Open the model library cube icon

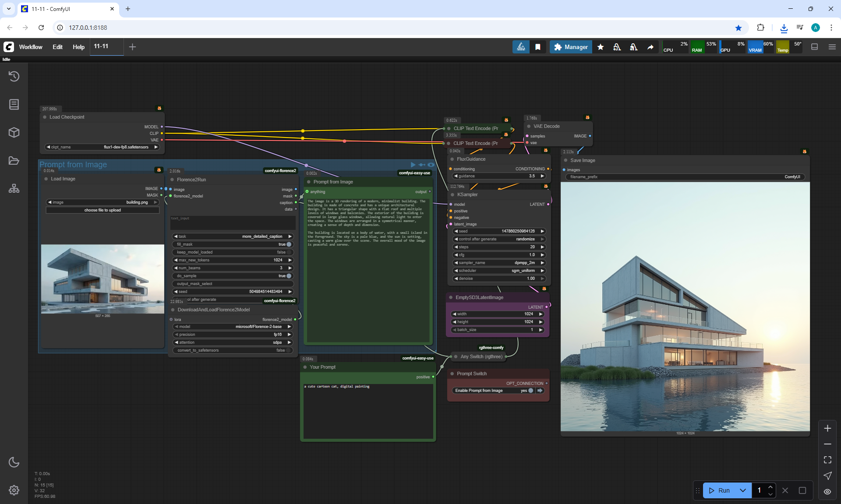click(14, 132)
